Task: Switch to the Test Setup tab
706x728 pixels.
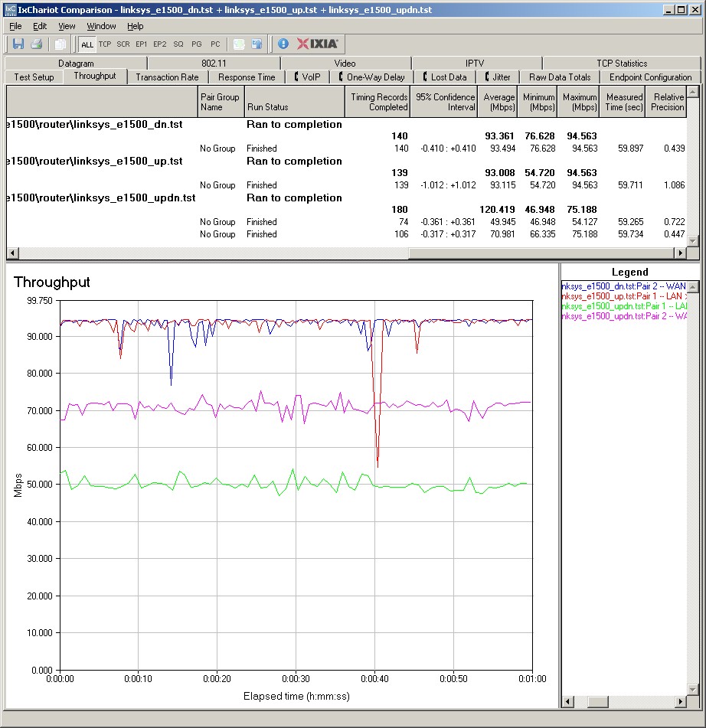Action: click(34, 77)
